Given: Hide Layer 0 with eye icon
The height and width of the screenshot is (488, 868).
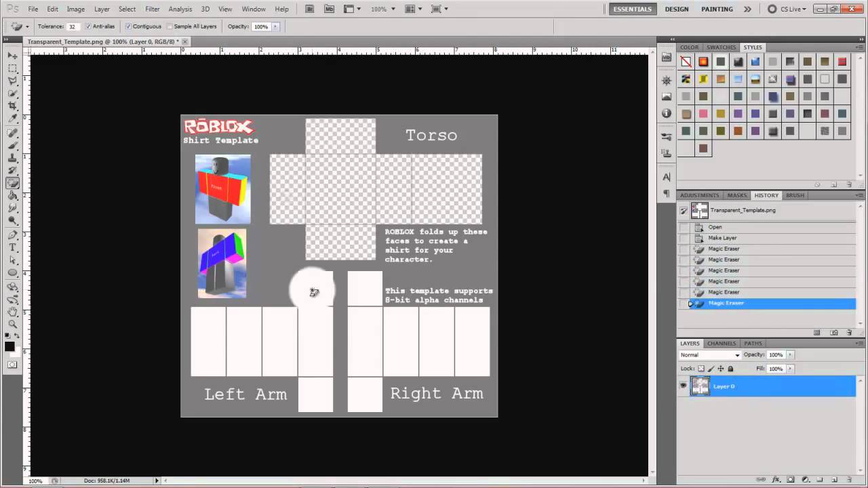Looking at the screenshot, I should tap(684, 386).
